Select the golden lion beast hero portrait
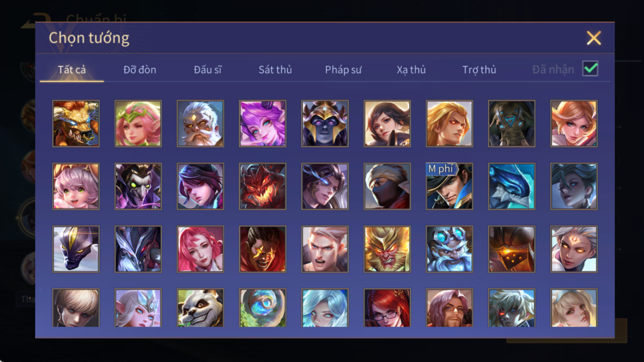The height and width of the screenshot is (362, 644). [x=76, y=124]
